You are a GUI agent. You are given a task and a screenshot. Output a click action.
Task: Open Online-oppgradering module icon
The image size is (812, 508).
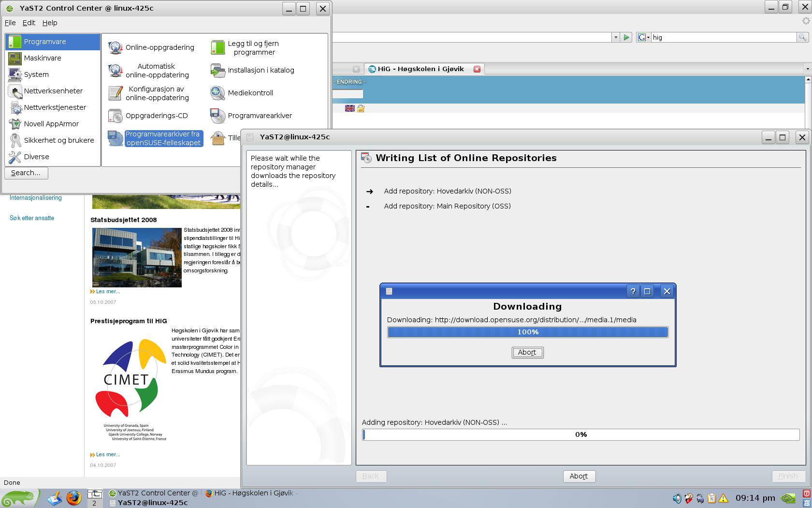pyautogui.click(x=115, y=47)
